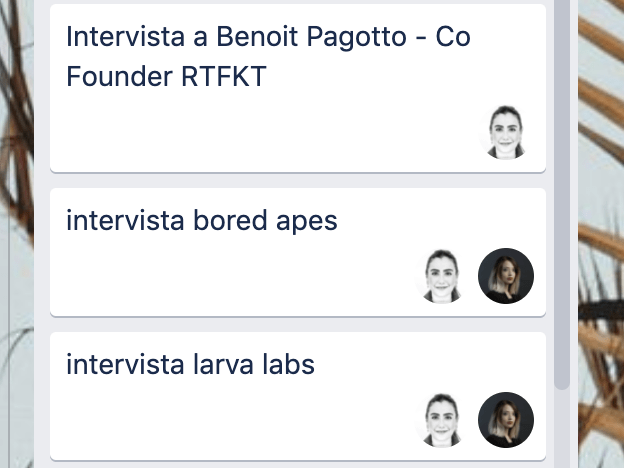Click the "Founder RTFKT" title line
Viewport: 624px width, 468px height.
click(x=166, y=76)
